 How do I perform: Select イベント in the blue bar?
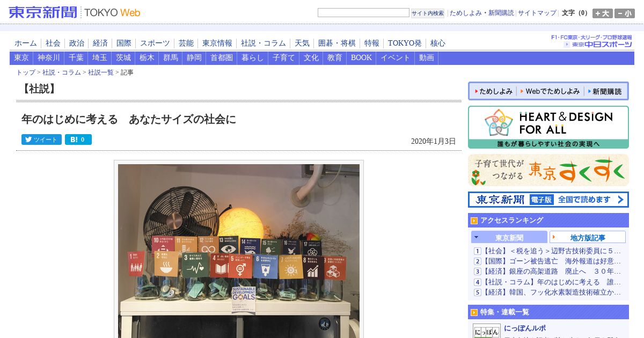click(396, 58)
